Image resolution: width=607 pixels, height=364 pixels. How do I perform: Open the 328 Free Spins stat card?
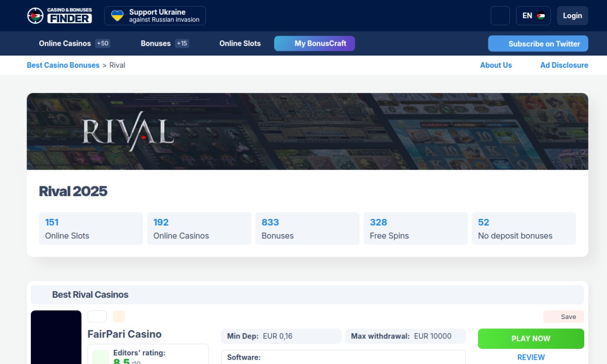tap(415, 228)
